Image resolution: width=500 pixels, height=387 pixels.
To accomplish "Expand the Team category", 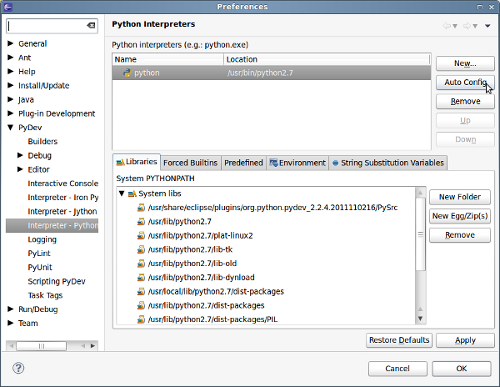I will coord(11,323).
